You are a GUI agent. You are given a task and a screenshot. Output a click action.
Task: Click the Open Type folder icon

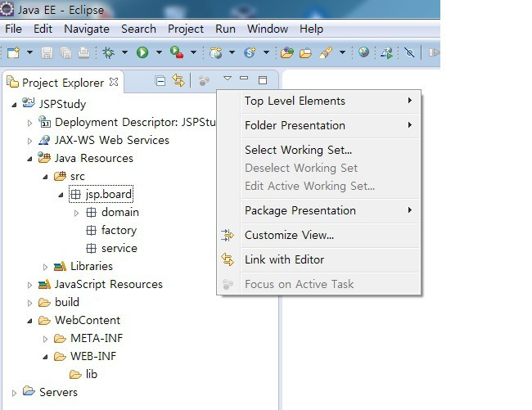[287, 52]
